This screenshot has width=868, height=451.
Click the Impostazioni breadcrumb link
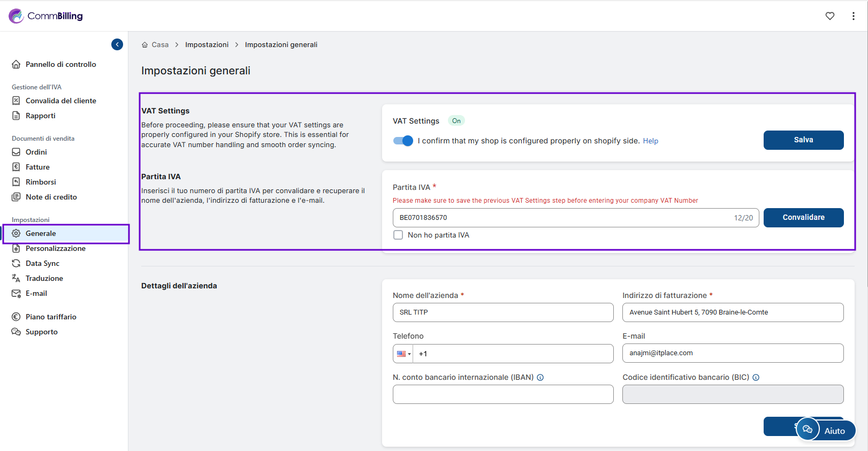click(207, 45)
